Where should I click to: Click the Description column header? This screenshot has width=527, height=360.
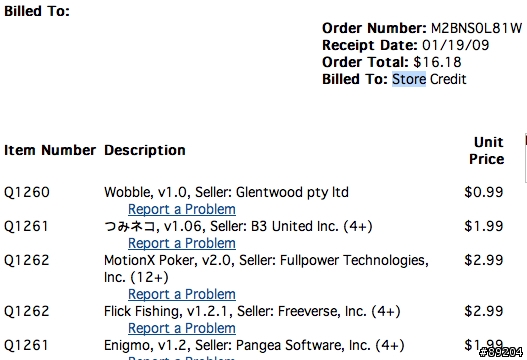(x=145, y=150)
